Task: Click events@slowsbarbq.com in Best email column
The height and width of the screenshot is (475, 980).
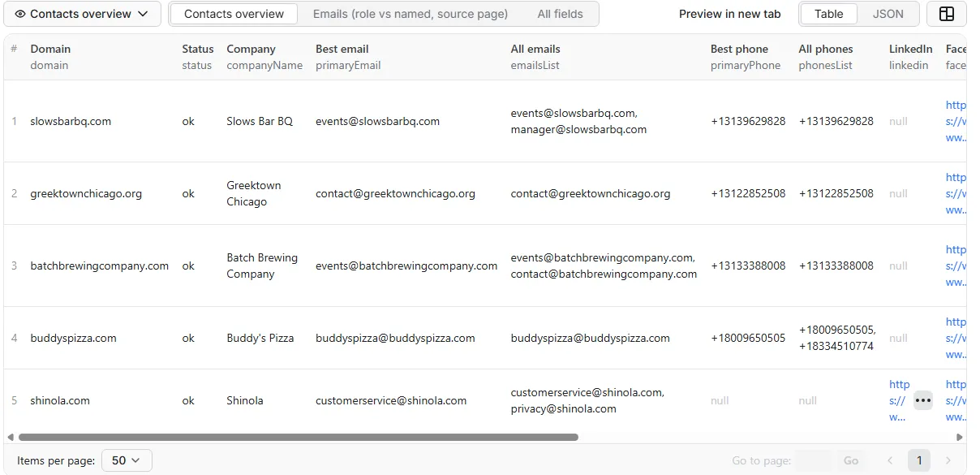Action: point(377,121)
